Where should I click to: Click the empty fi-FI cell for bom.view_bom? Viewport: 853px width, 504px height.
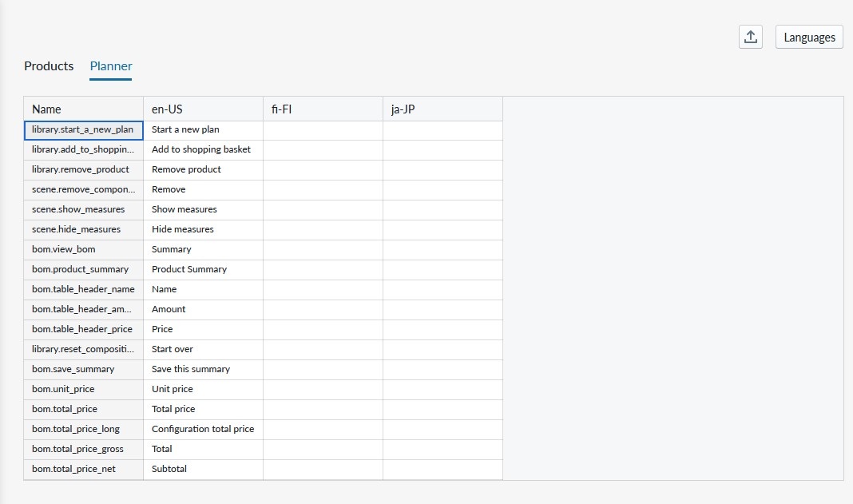coord(323,250)
